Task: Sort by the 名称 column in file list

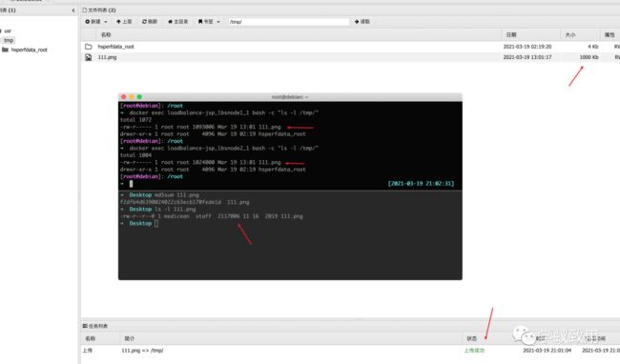Action: click(106, 34)
